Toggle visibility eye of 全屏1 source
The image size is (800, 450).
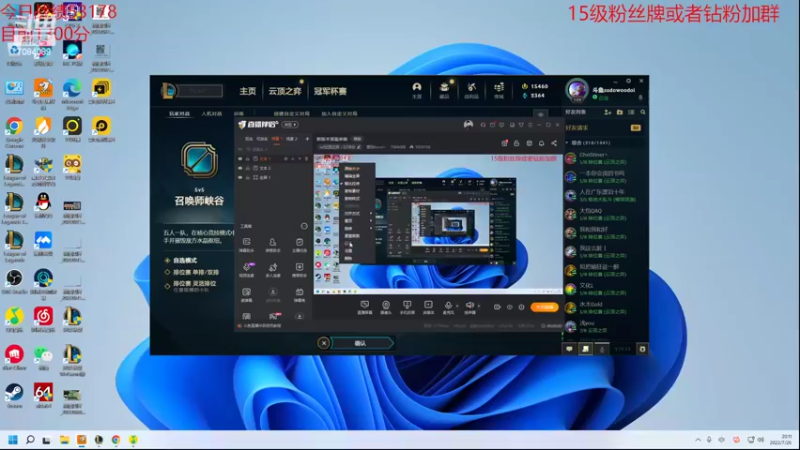[240, 177]
